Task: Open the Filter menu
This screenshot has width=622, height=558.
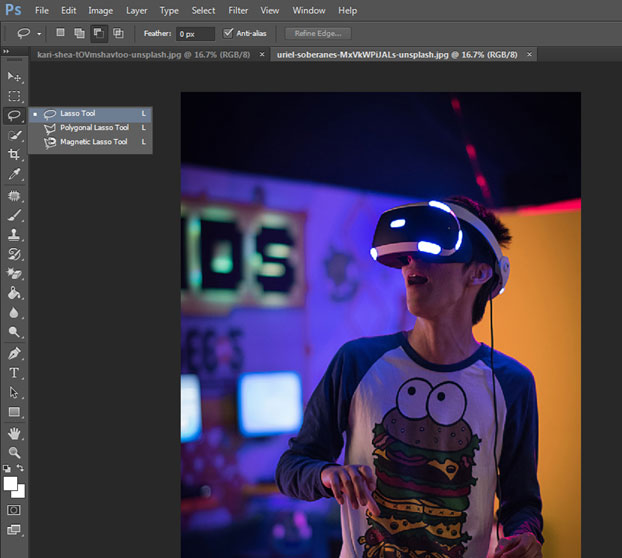Action: pyautogui.click(x=238, y=10)
